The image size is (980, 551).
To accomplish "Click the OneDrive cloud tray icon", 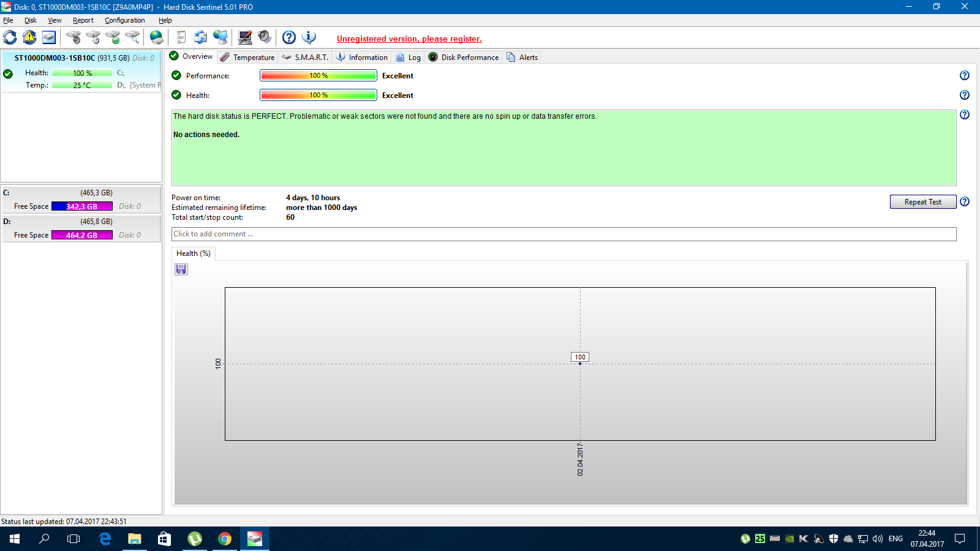I will point(848,539).
